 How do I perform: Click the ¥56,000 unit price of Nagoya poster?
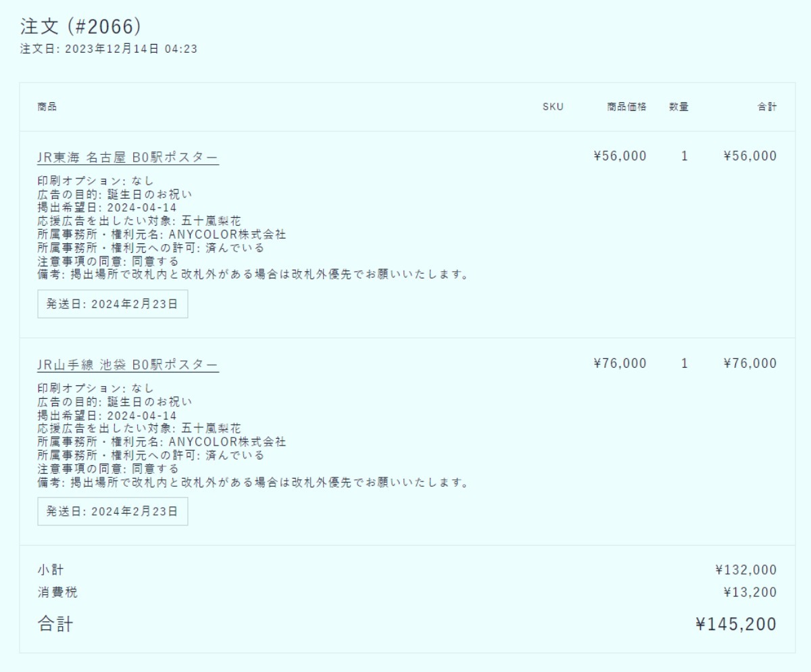tap(620, 156)
